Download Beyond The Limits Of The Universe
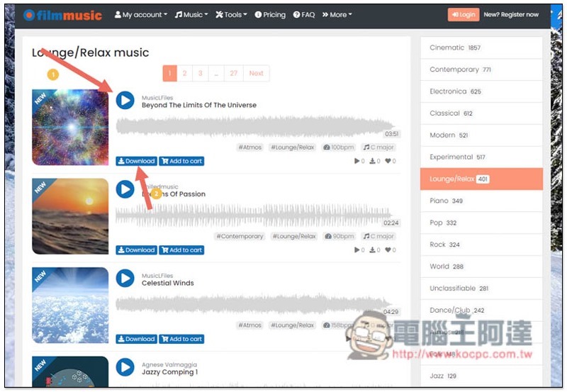The image size is (567, 392). pos(136,161)
